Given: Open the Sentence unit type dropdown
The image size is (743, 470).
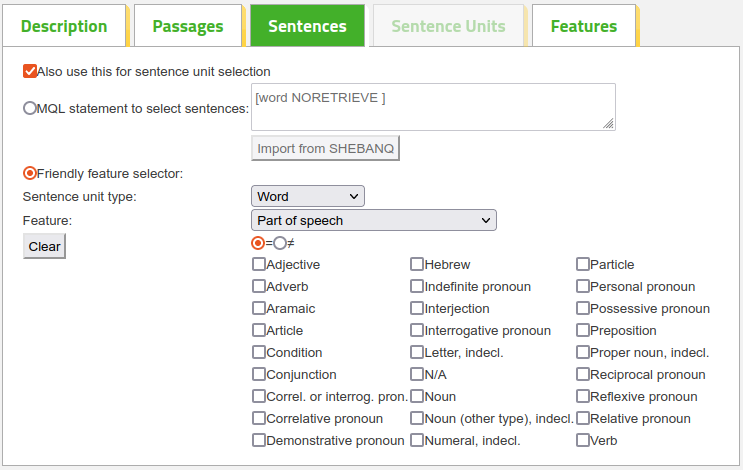Looking at the screenshot, I should [308, 196].
